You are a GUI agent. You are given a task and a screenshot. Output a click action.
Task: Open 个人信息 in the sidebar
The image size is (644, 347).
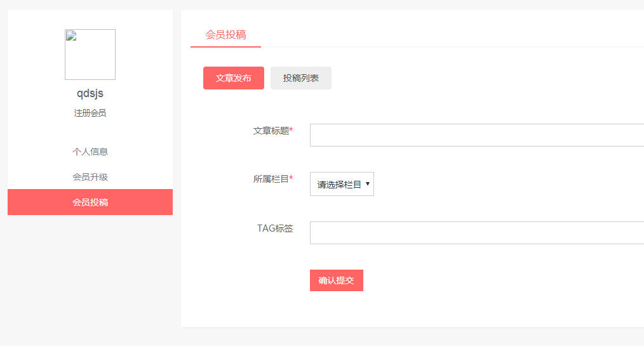tap(90, 152)
